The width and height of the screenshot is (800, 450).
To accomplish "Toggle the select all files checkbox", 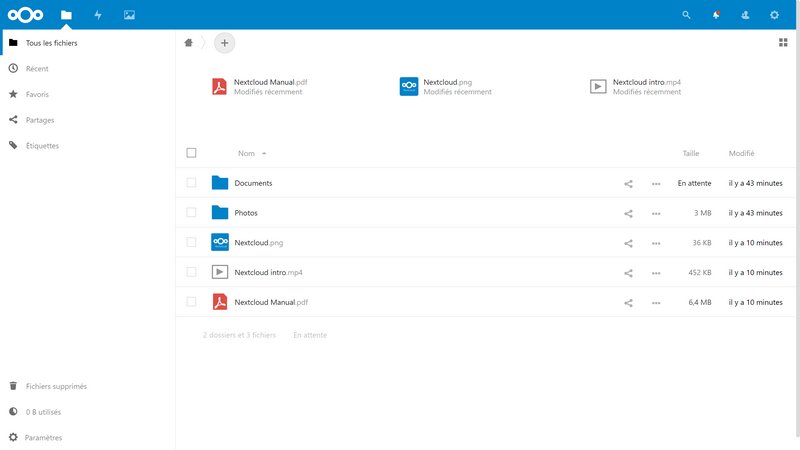I will (191, 153).
